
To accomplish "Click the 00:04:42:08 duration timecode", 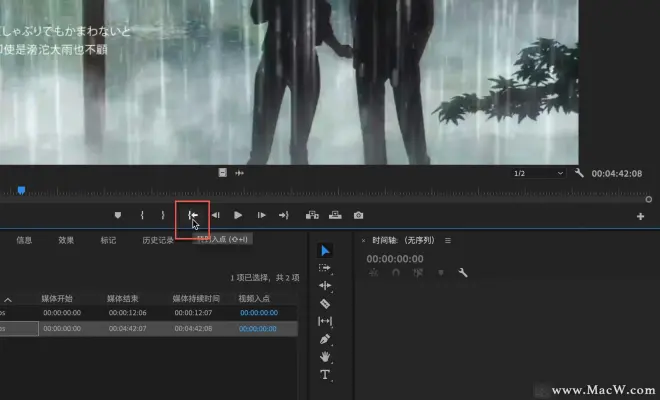I will coord(617,173).
